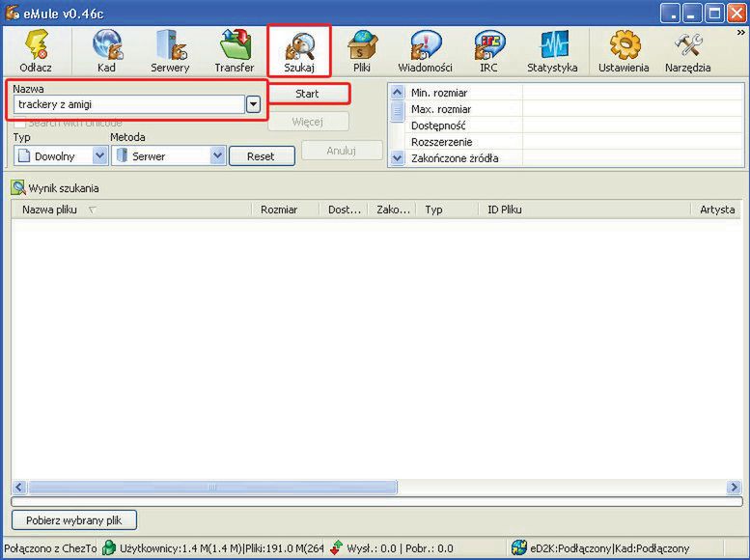Sort by Typ column header
This screenshot has width=750, height=560.
(447, 210)
